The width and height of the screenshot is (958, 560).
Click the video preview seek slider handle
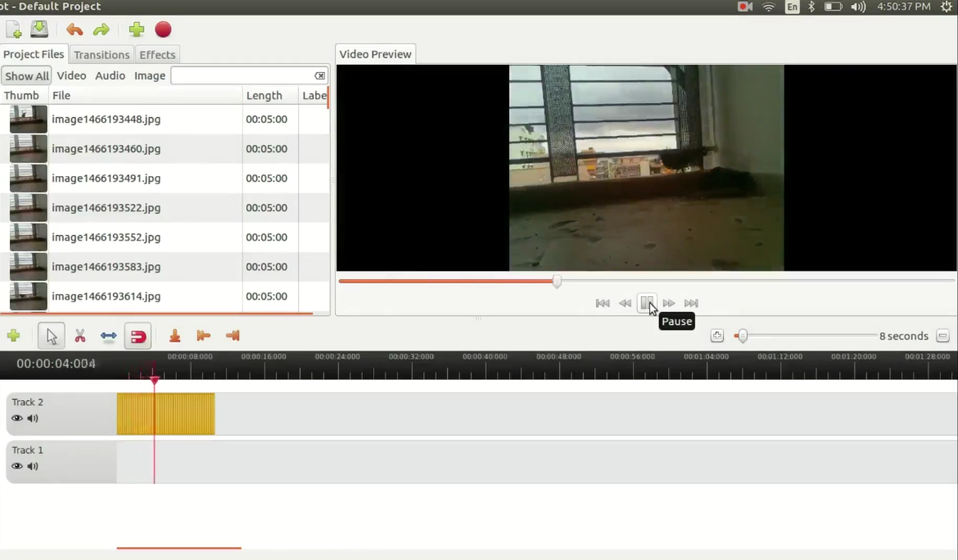coord(557,281)
